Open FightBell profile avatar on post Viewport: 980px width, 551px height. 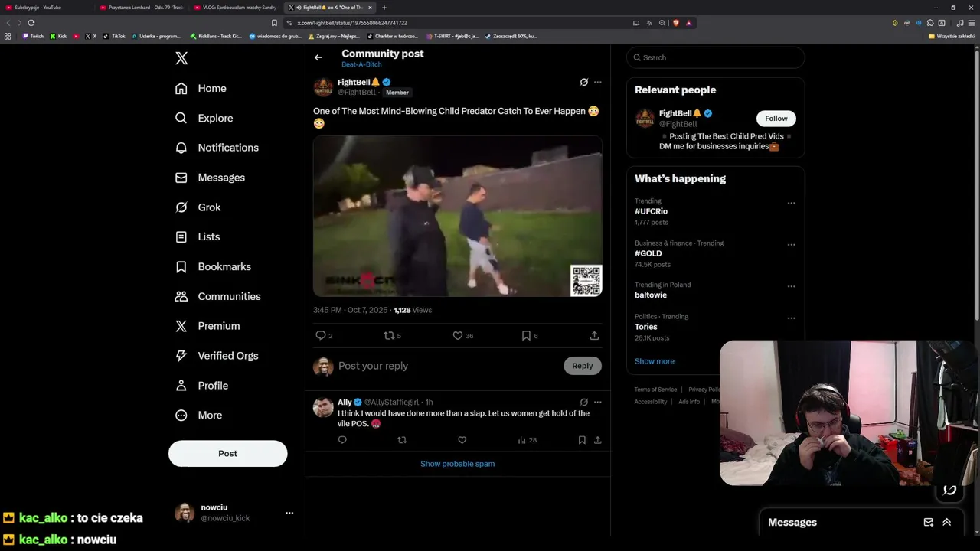coord(323,87)
